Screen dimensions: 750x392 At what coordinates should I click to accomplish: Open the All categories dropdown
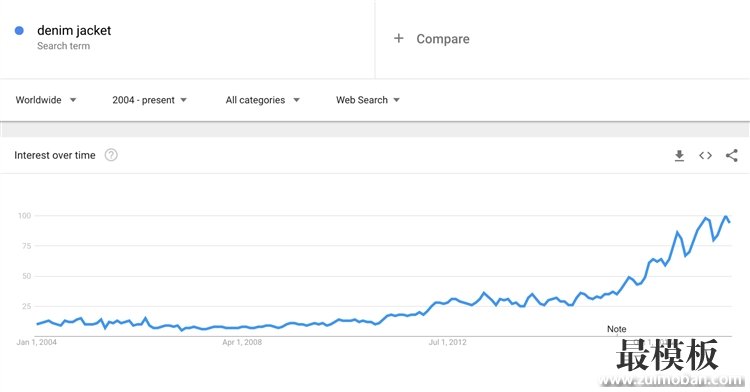click(263, 100)
